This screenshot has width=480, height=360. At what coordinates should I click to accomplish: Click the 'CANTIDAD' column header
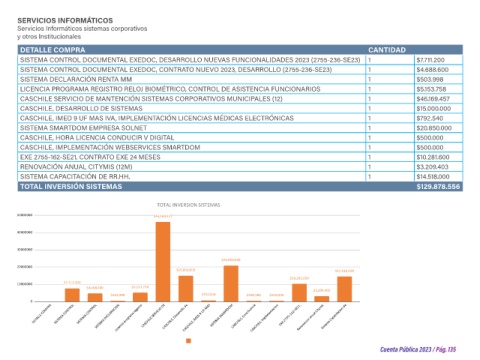(387, 50)
